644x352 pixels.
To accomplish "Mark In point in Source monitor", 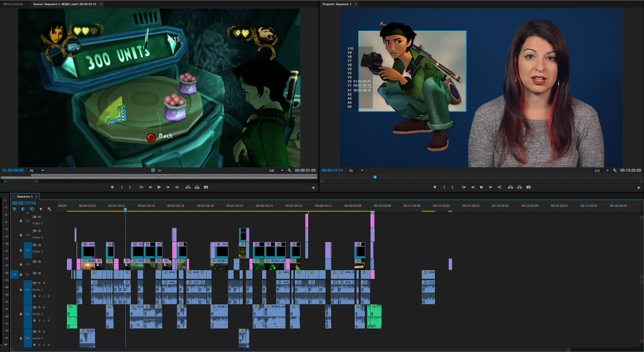I will tap(122, 187).
